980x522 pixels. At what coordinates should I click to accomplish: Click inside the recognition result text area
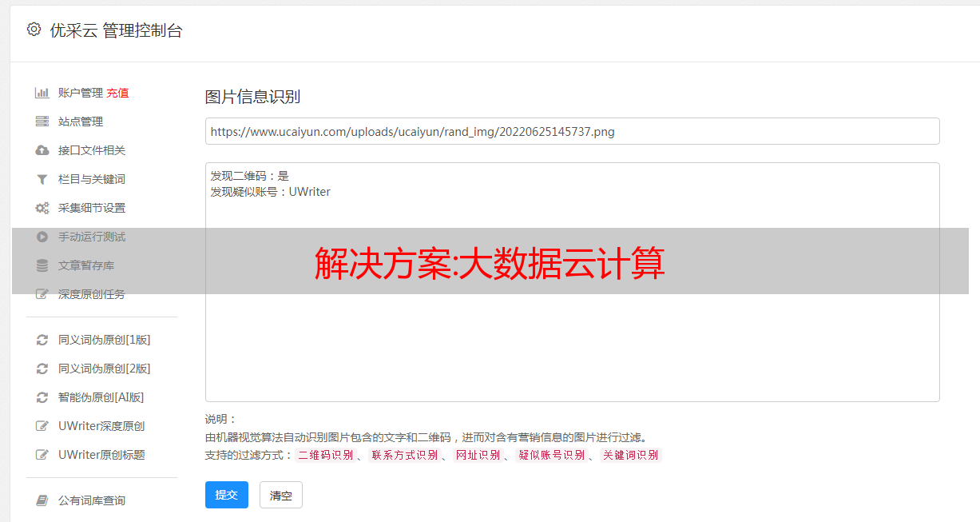572,282
